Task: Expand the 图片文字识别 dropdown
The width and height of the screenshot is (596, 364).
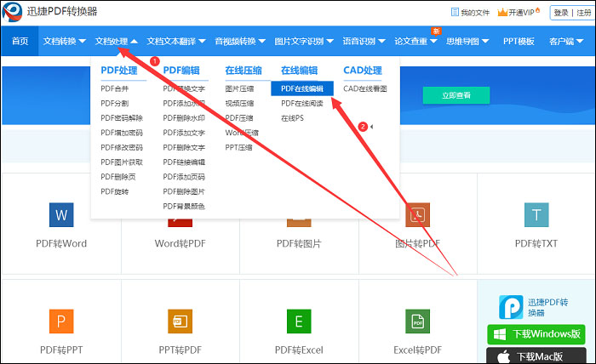Action: (x=304, y=41)
